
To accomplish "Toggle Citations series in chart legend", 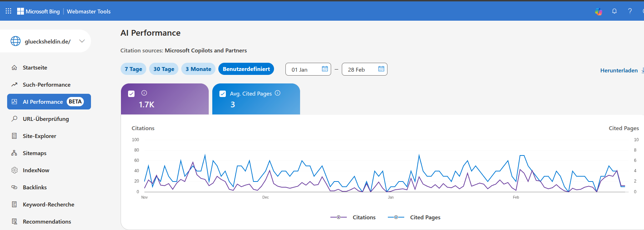I will [353, 217].
